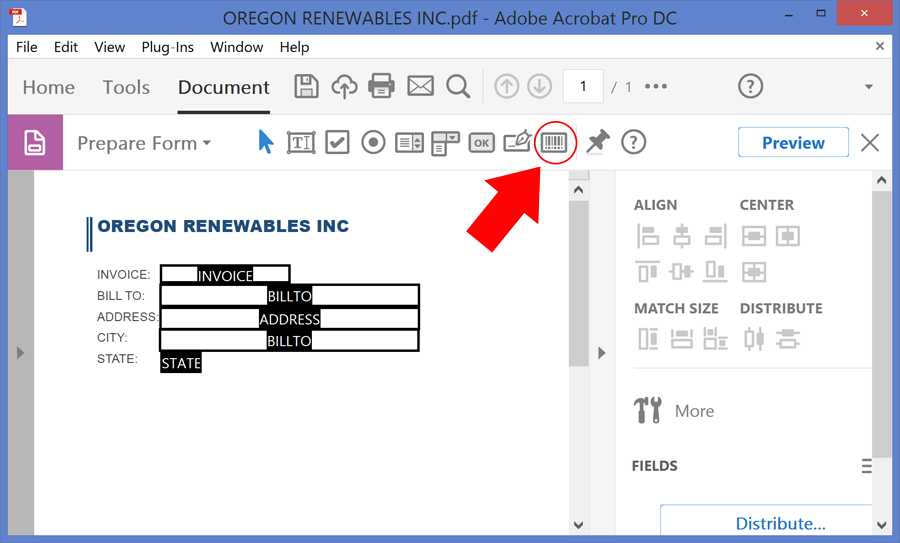This screenshot has width=900, height=543.
Task: Click Align Top icon
Action: tap(648, 271)
